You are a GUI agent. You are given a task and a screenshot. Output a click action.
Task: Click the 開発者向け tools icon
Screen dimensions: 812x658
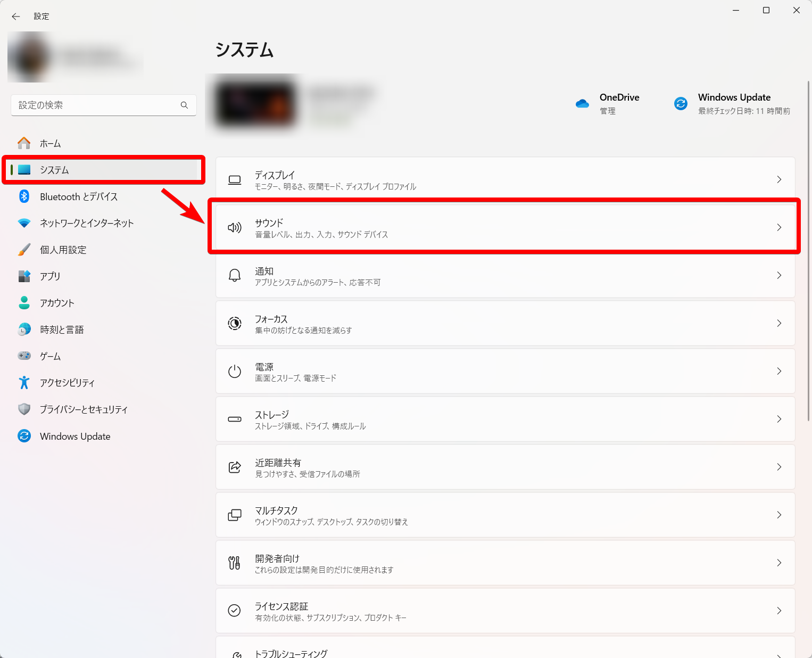click(x=235, y=563)
